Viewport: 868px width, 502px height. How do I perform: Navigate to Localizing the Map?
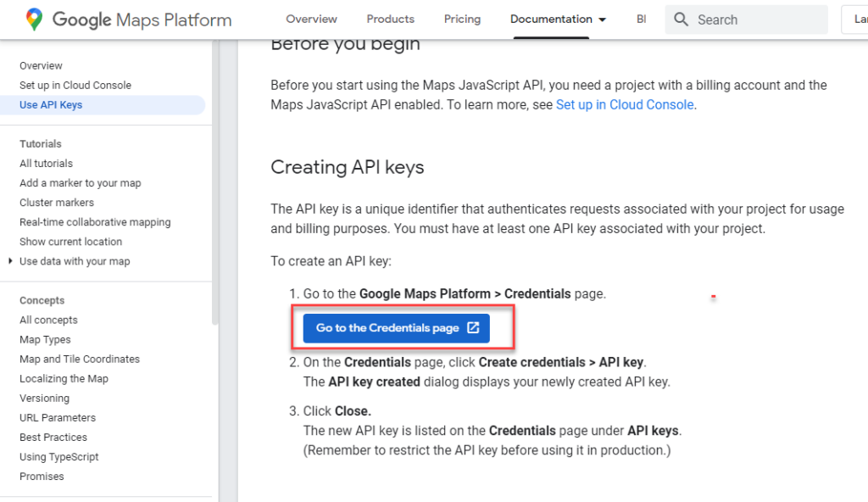pyautogui.click(x=64, y=378)
